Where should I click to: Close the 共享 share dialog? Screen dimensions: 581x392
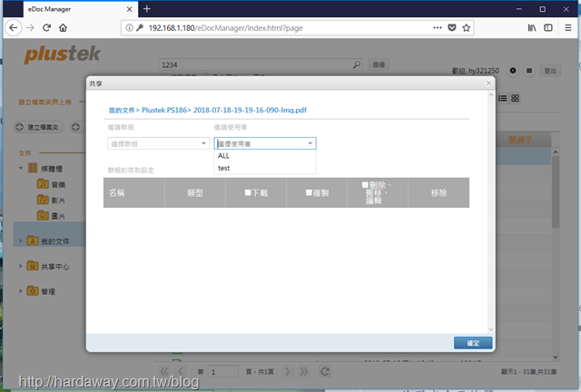(488, 83)
